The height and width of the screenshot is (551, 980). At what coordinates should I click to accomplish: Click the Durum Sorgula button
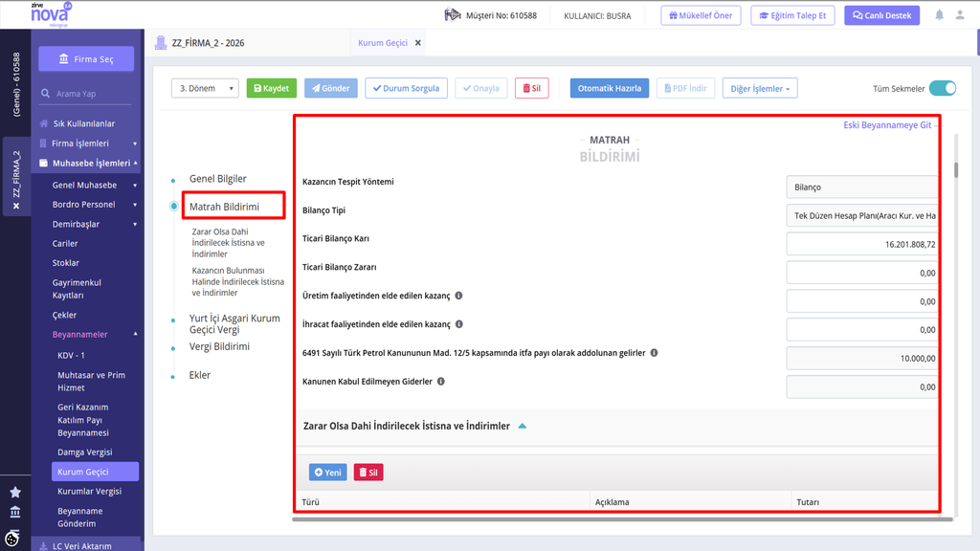tap(406, 88)
